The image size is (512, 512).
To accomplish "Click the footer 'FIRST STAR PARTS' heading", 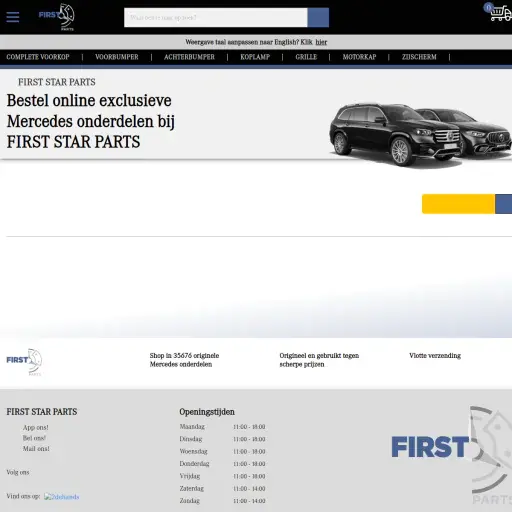I will click(x=42, y=412).
